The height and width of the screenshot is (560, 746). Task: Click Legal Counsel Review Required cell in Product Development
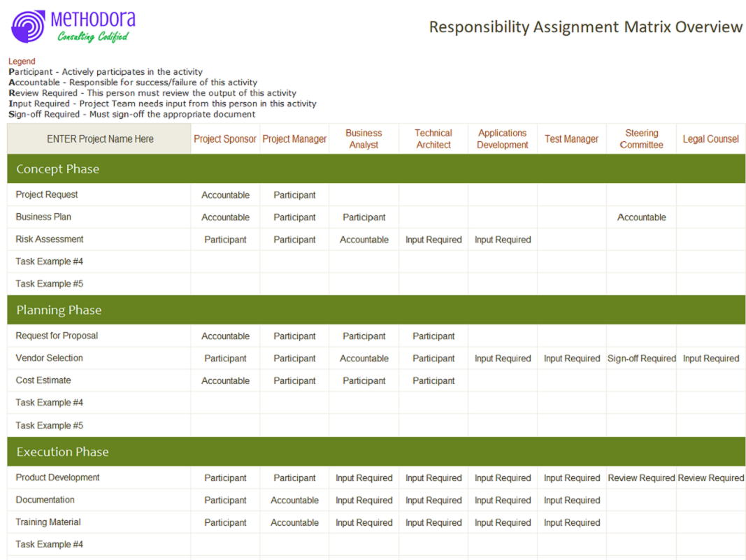[x=711, y=478]
